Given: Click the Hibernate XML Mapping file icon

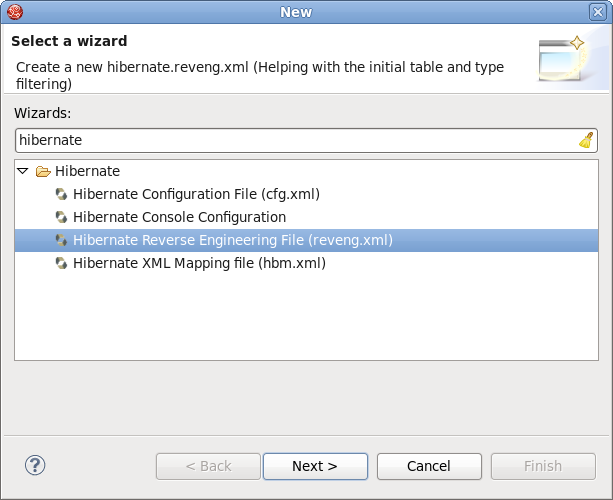Looking at the screenshot, I should click(62, 263).
